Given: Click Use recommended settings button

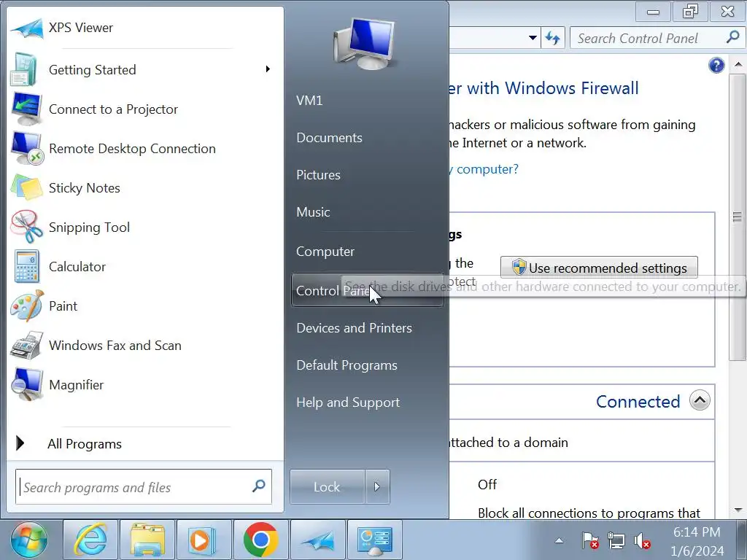Looking at the screenshot, I should (x=599, y=268).
